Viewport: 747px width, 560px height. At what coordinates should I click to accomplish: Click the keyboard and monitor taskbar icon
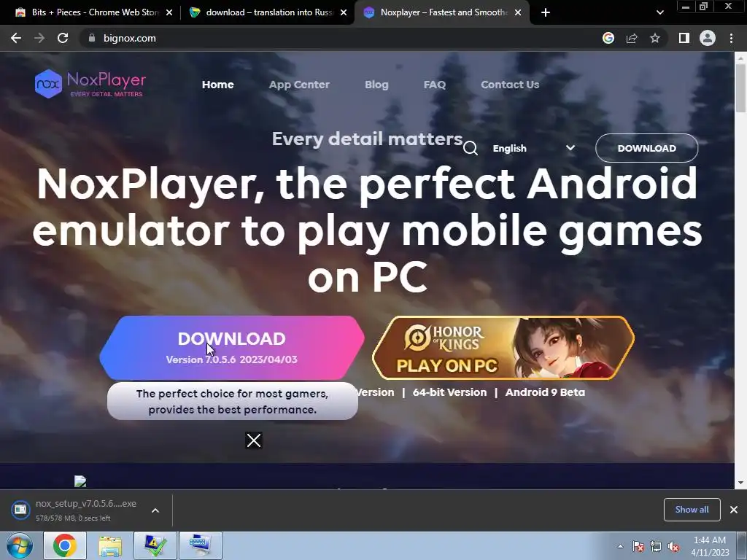(x=200, y=545)
